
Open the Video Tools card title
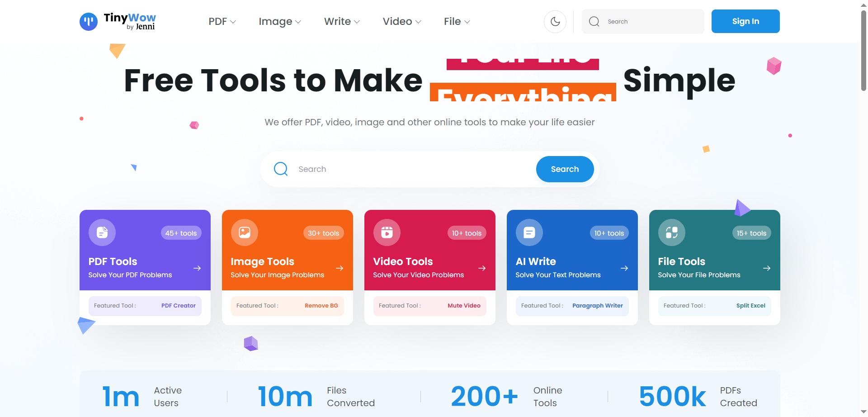(403, 261)
